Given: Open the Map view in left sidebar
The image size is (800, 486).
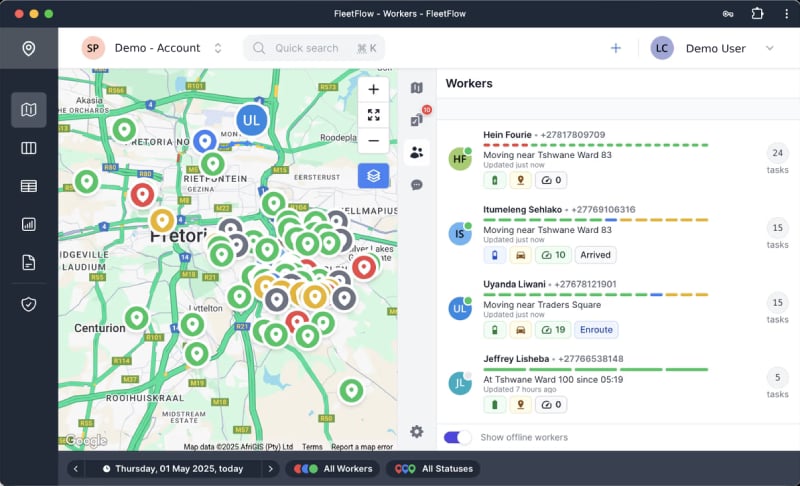Looking at the screenshot, I should pyautogui.click(x=29, y=110).
